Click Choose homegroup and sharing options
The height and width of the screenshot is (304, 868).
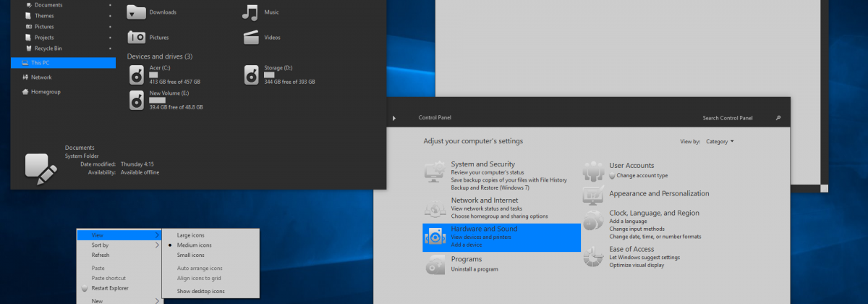click(x=499, y=216)
